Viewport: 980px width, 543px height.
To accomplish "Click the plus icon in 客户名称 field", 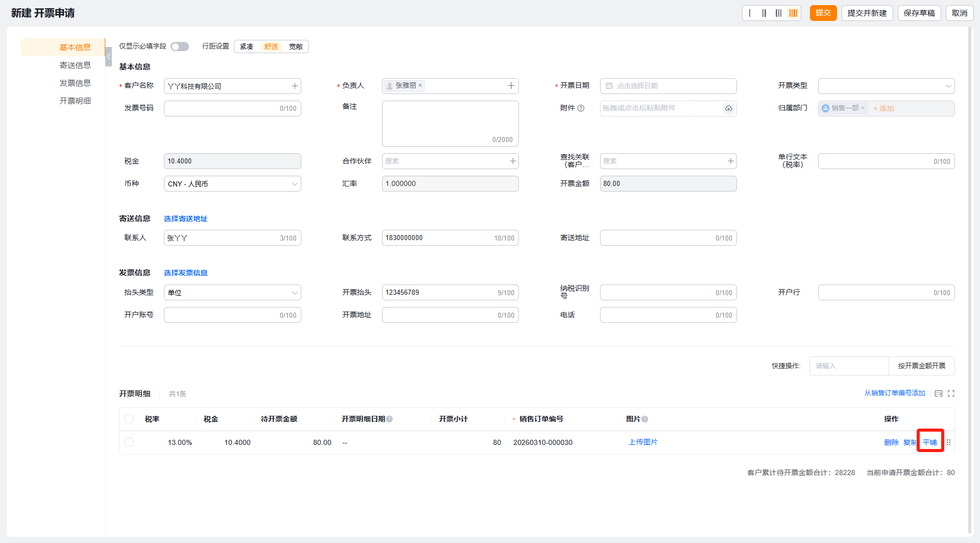I will [295, 86].
